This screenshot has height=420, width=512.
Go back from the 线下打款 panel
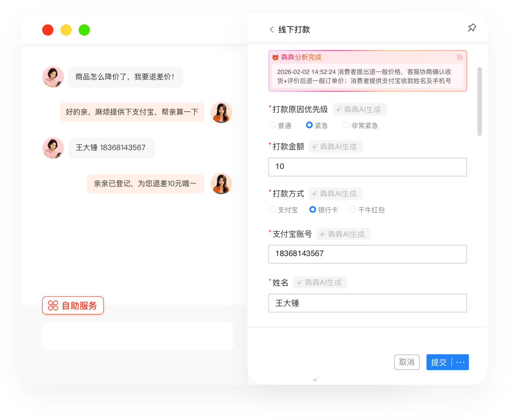271,29
